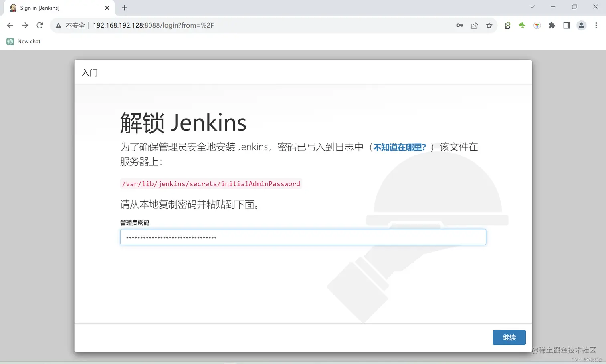Click the 不知道在哪里? help link
606x364 pixels.
(x=400, y=147)
